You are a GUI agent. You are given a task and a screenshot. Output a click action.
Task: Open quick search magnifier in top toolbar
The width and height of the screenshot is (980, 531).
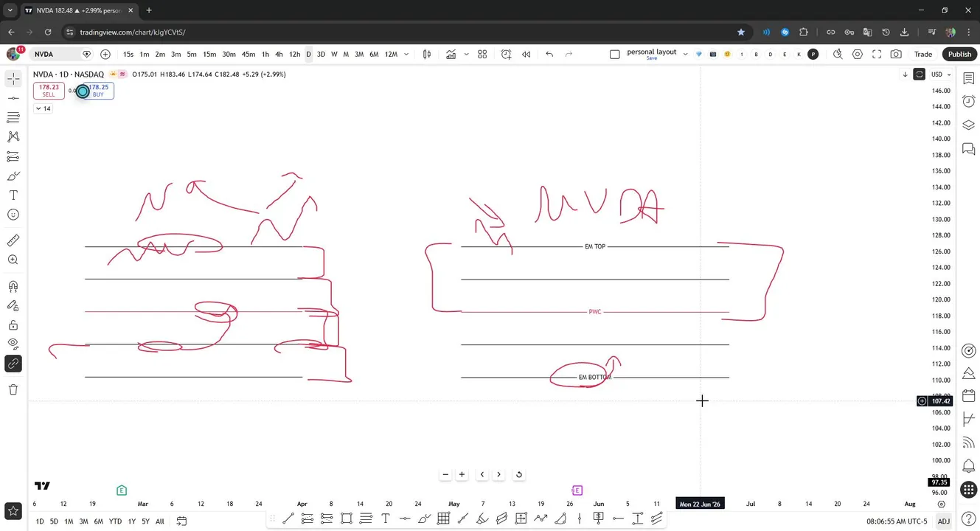838,54
